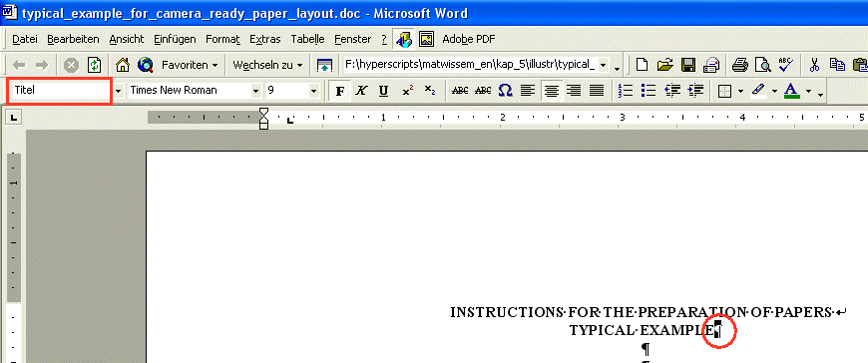Expand the Titel style dropdown arrow
Image resolution: width=868 pixels, height=363 pixels.
point(118,91)
